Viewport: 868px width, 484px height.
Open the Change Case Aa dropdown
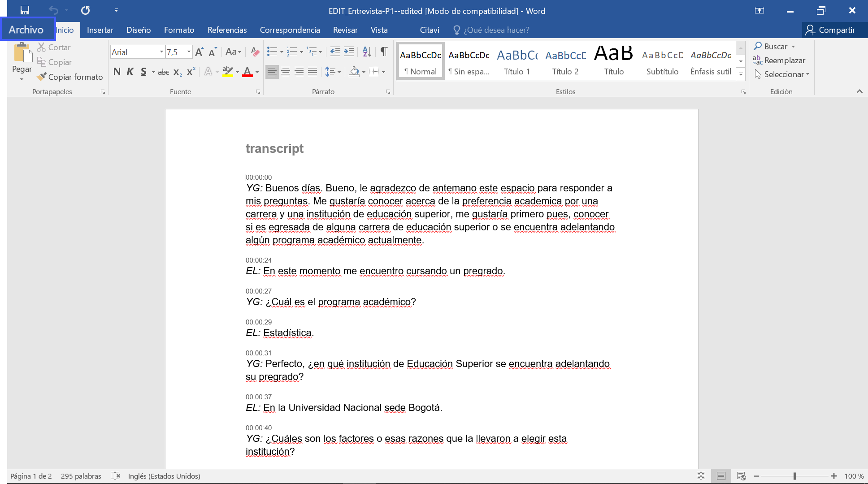[x=233, y=52]
